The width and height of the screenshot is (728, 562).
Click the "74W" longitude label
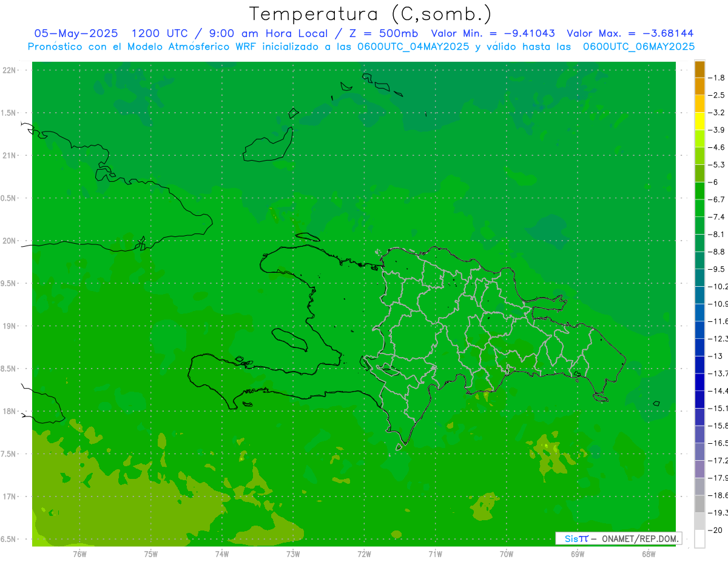click(x=222, y=554)
